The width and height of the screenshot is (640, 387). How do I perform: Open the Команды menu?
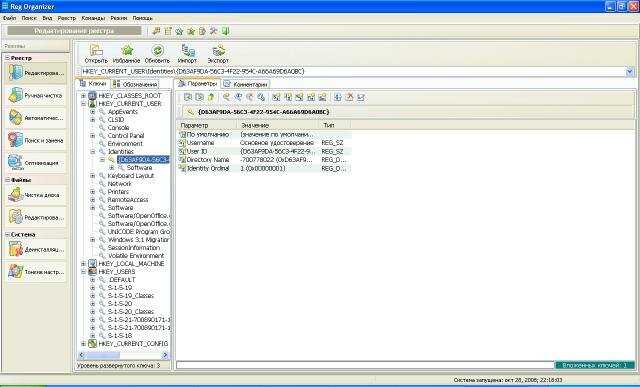tap(93, 18)
